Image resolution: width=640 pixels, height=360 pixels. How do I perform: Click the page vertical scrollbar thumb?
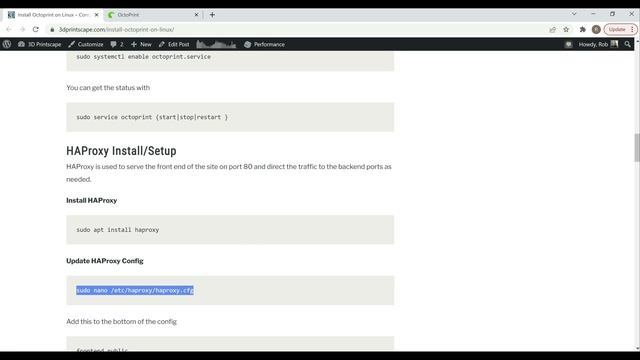(x=637, y=147)
